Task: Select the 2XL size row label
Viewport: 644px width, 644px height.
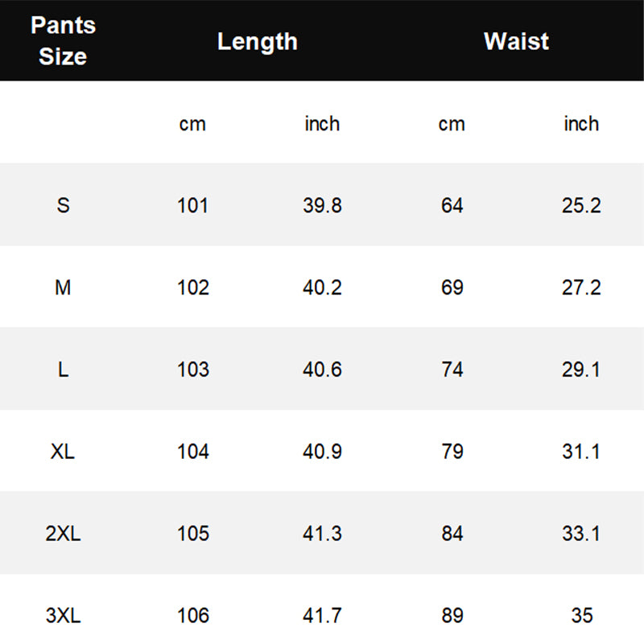Action: [63, 533]
